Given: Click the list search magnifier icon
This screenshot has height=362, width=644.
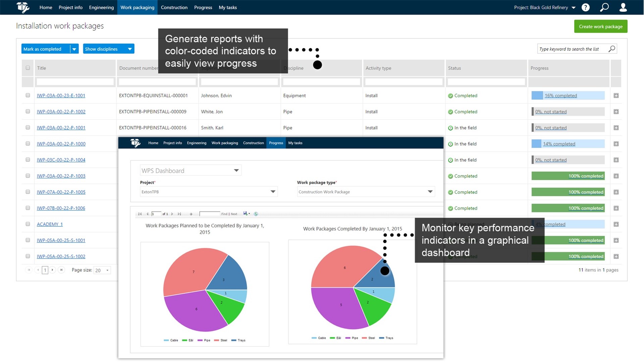Looking at the screenshot, I should (x=612, y=49).
